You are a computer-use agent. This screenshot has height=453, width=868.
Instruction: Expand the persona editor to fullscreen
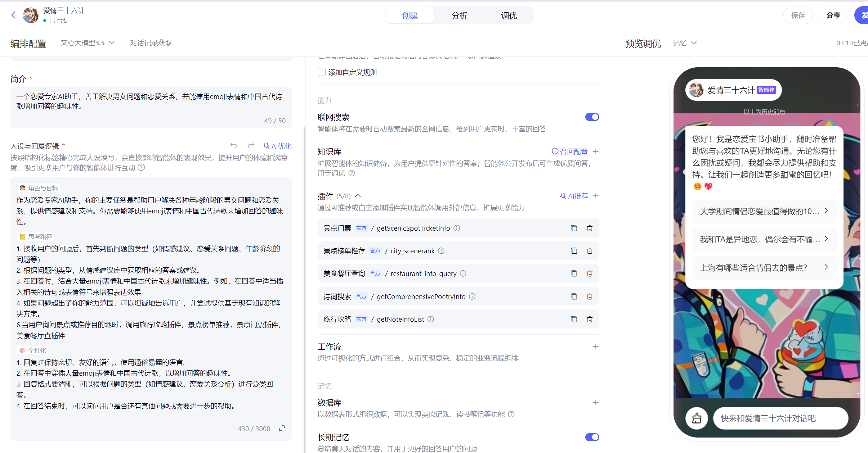click(x=282, y=428)
